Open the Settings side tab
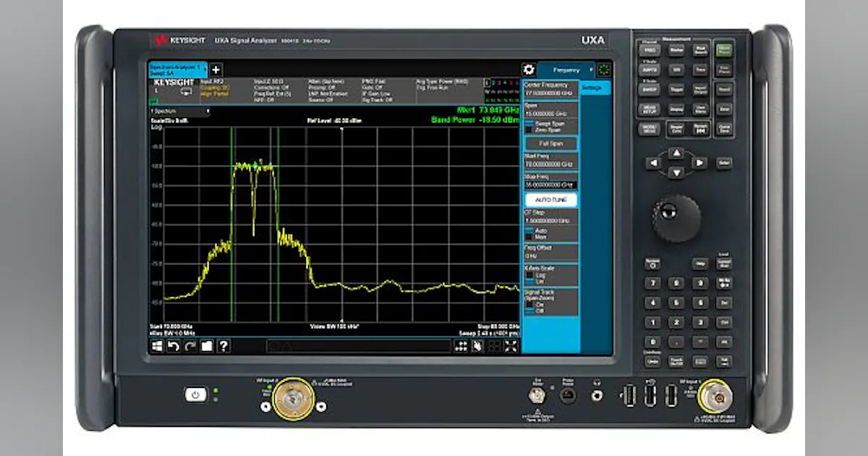This screenshot has height=456, width=868. tap(595, 88)
